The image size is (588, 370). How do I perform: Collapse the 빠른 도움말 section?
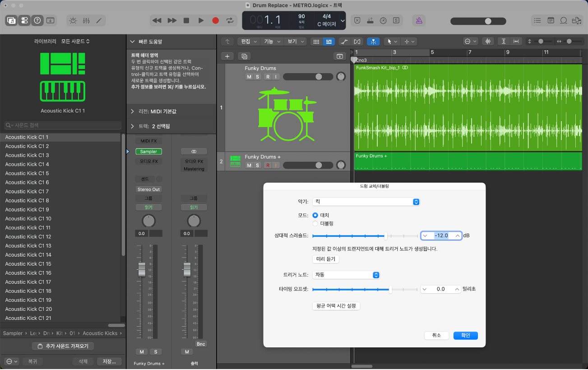pos(132,42)
